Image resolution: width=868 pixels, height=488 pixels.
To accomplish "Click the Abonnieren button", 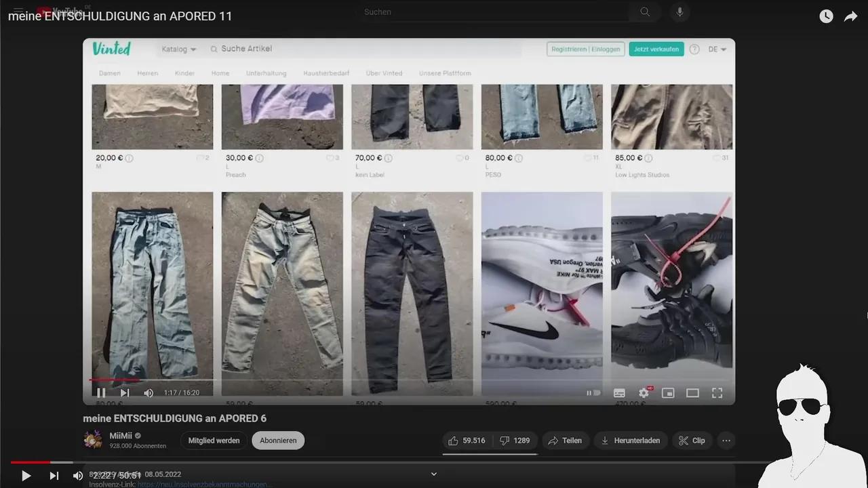I will [x=278, y=441].
